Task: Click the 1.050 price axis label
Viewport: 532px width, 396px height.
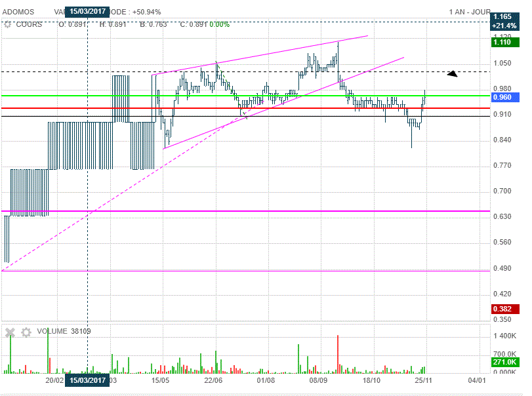Action: click(502, 63)
